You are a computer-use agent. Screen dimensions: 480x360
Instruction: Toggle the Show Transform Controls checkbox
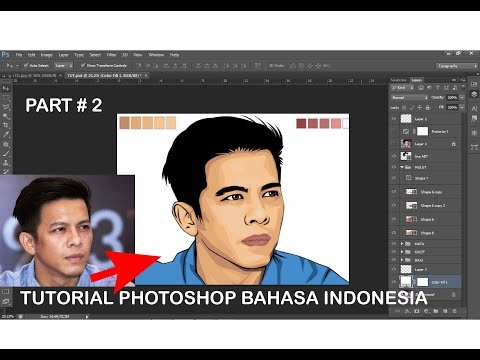pos(83,65)
